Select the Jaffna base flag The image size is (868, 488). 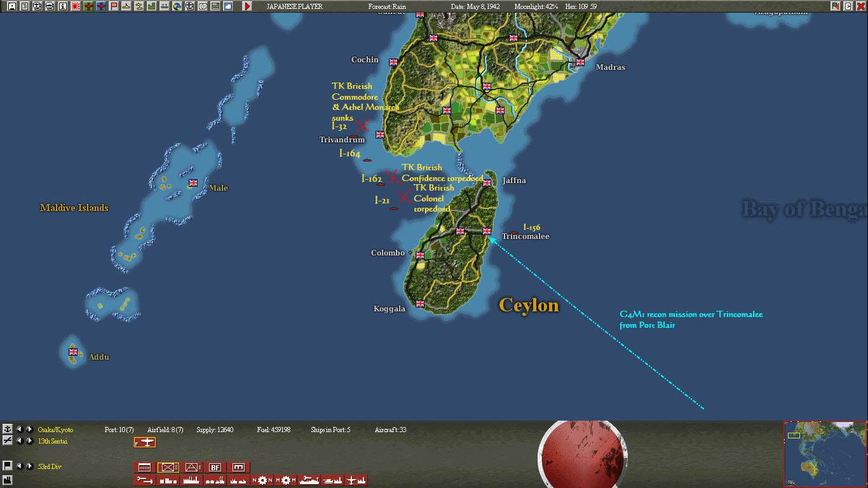486,183
